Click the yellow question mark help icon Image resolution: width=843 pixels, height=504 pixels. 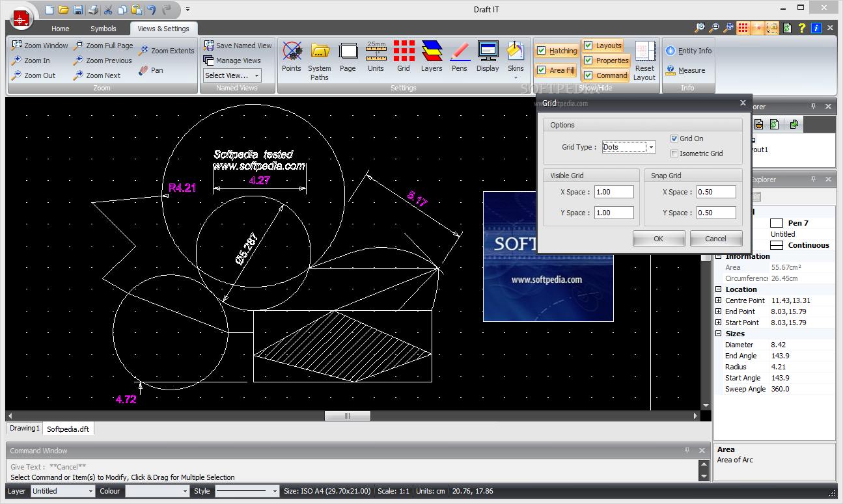tap(802, 28)
